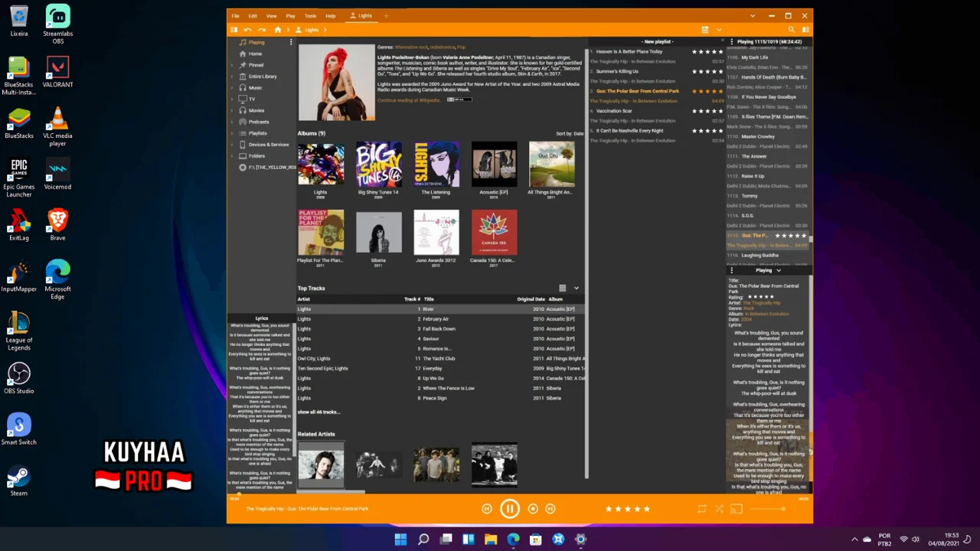Open the Help menu

pyautogui.click(x=330, y=15)
